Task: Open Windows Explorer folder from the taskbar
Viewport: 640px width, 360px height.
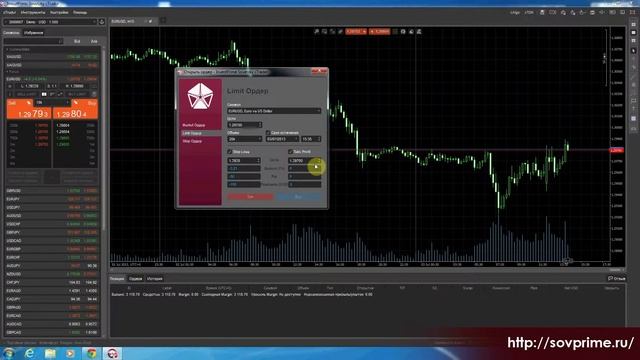Action: tap(50, 353)
